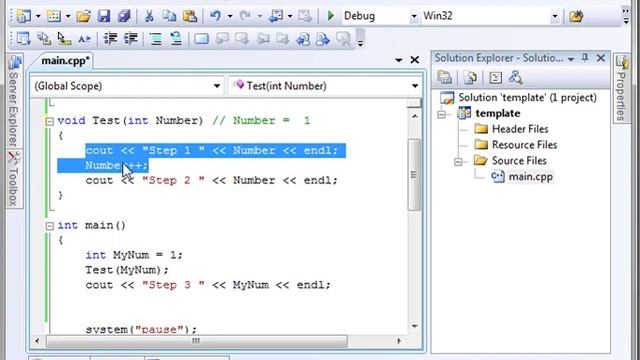640x360 pixels.
Task: Click the Add New Item icon
Action: coord(53,16)
